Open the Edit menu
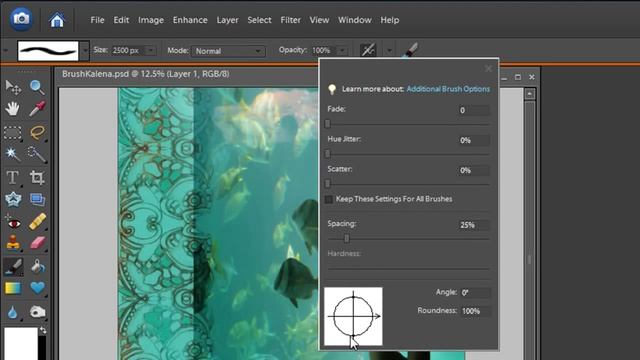Viewport: 640px width, 360px height. point(121,20)
